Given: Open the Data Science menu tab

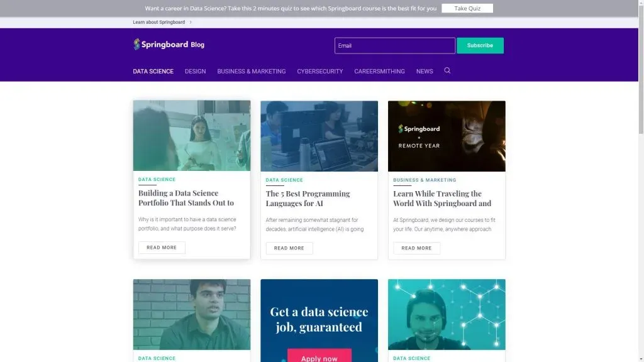Looking at the screenshot, I should [153, 71].
